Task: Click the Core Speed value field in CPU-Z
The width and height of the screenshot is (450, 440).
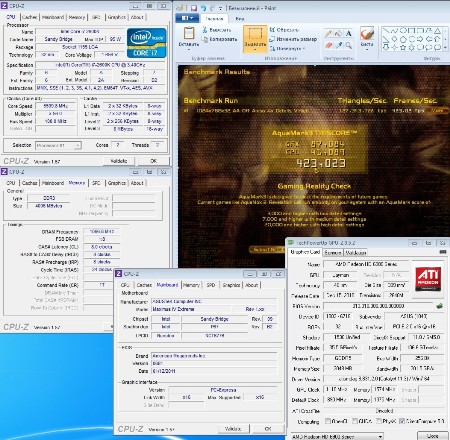Action: pos(56,106)
